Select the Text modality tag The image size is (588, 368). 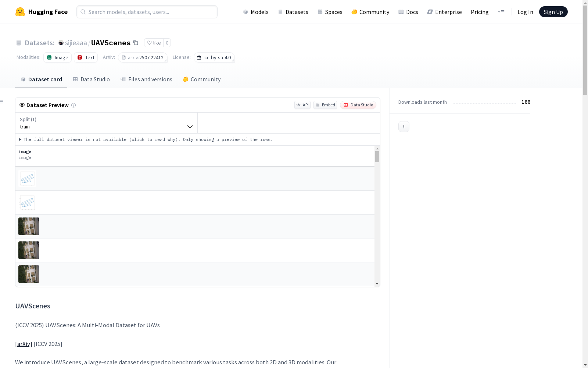[x=86, y=57]
